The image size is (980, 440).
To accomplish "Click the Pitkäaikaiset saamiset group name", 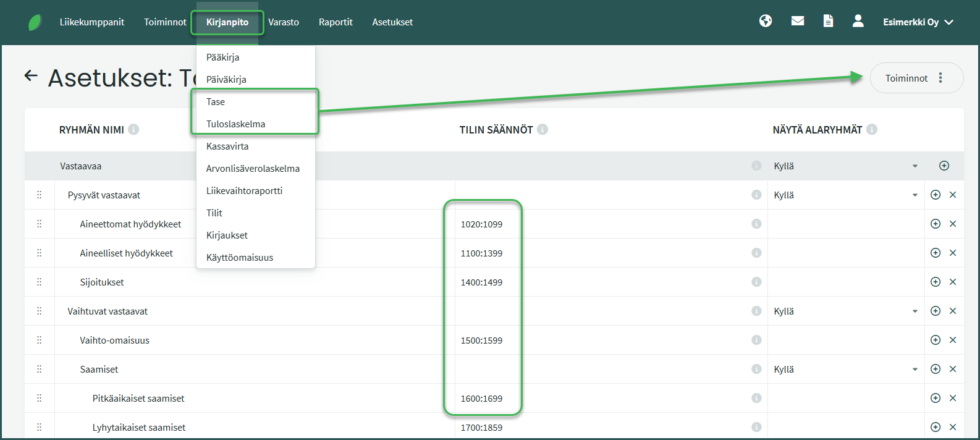I will [x=138, y=399].
